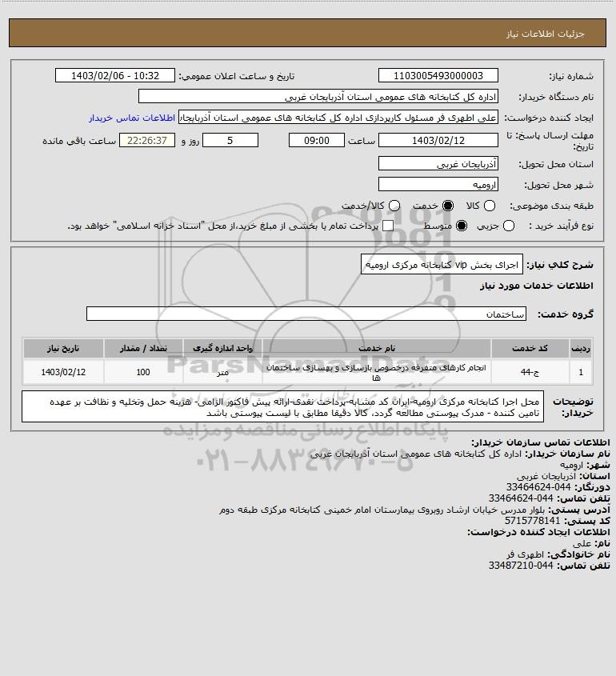Choose the متوسط purchase type radio
Screen dimensions: 616x676
click(x=462, y=226)
